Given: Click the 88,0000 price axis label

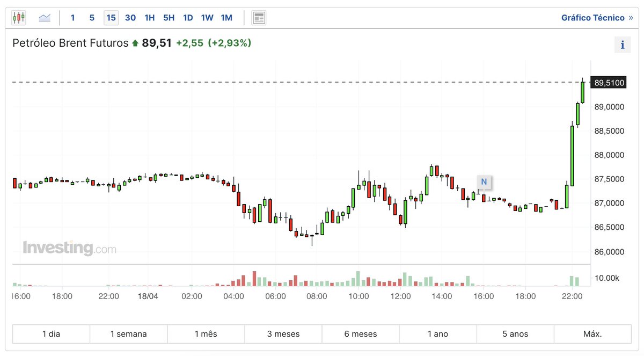Looking at the screenshot, I should (609, 155).
